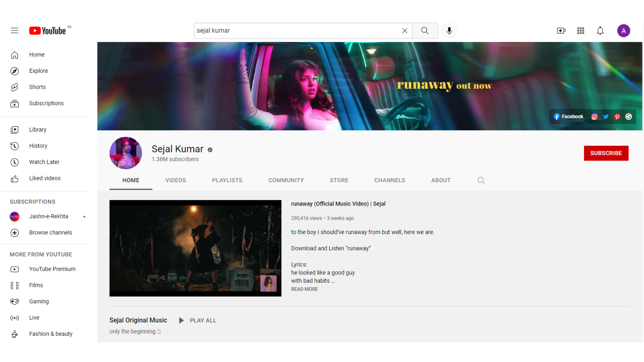Screen dimensions: 644x362
Task: Open the hamburger guide menu
Action: [x=14, y=31]
